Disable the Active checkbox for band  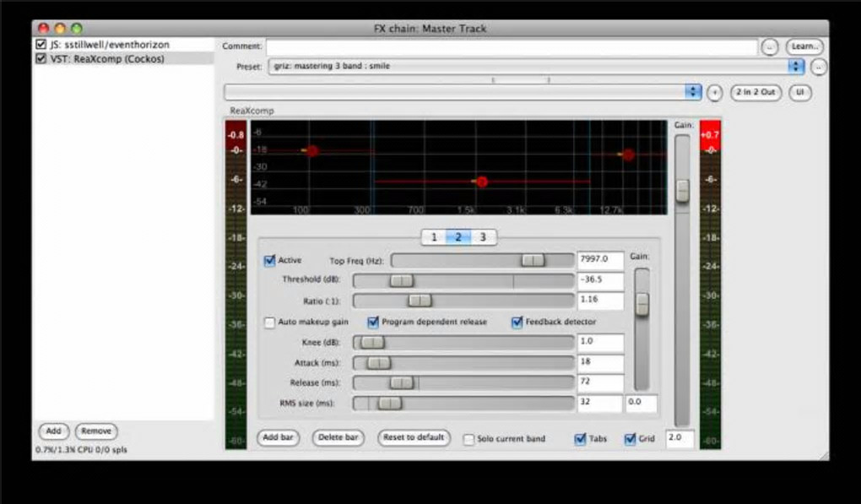[x=270, y=261]
